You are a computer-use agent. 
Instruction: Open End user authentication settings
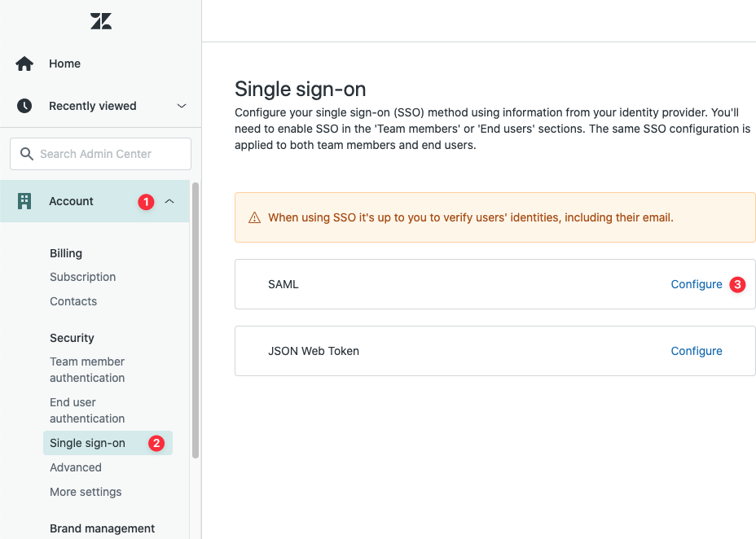coord(87,410)
